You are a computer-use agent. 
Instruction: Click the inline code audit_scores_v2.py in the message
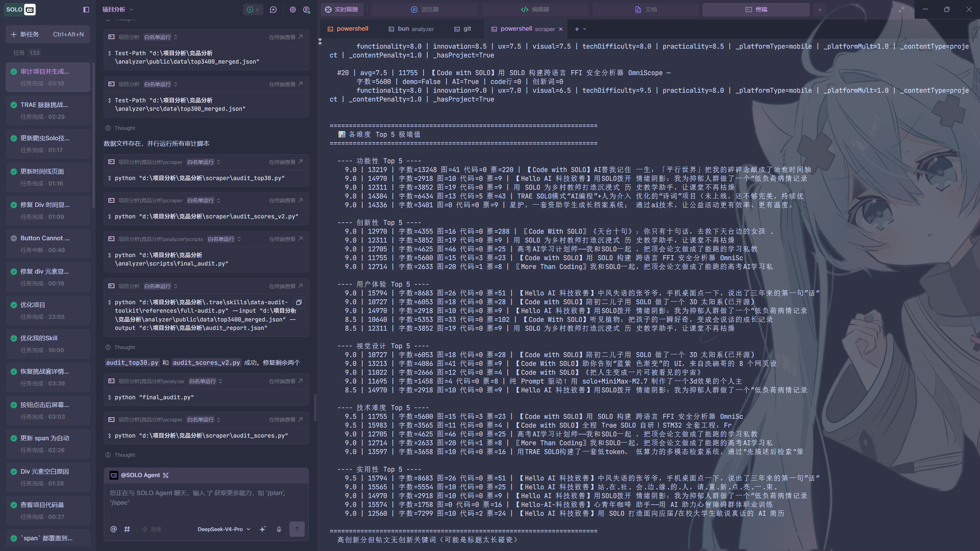(x=206, y=363)
